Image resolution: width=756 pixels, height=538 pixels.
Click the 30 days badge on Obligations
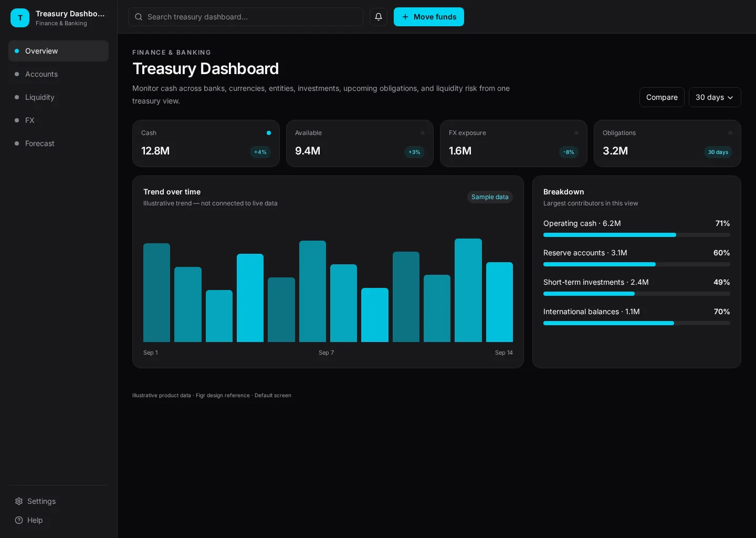point(718,152)
